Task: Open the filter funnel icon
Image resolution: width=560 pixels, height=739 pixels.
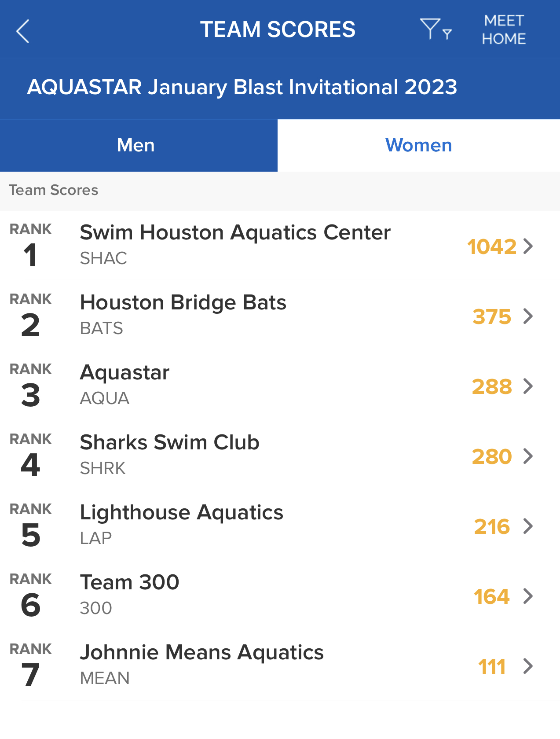Action: tap(435, 29)
